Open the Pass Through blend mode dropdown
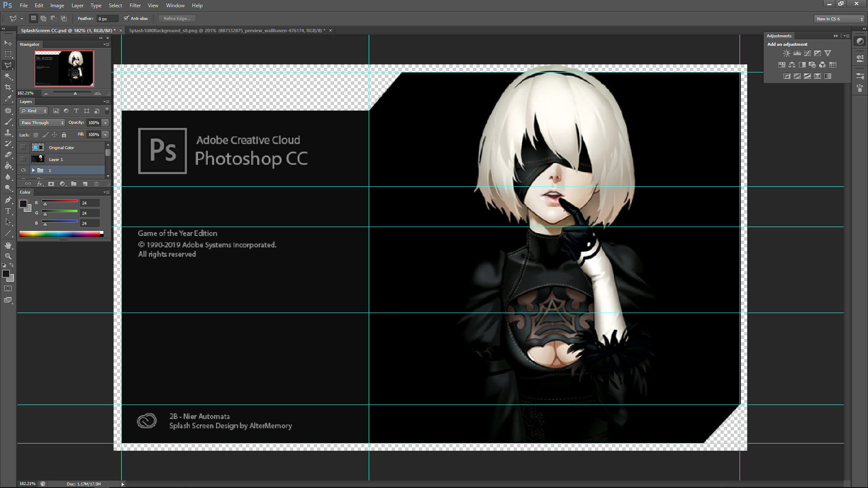 click(x=42, y=122)
